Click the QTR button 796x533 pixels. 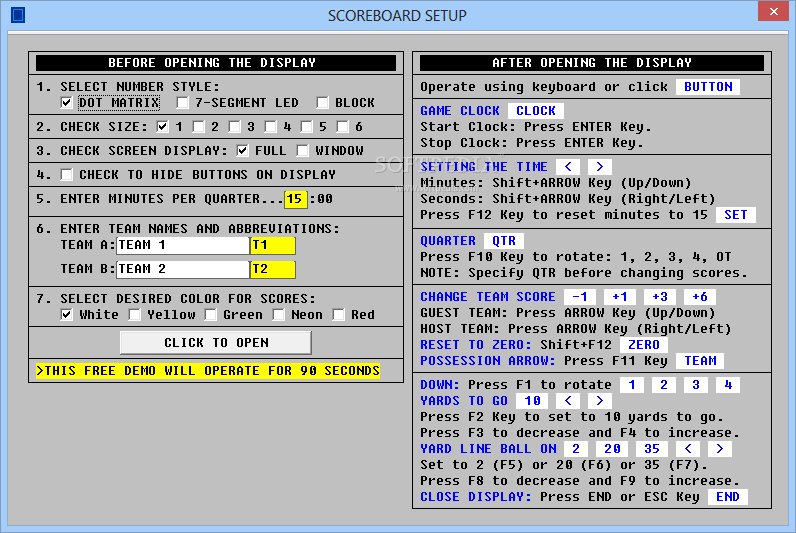click(504, 241)
